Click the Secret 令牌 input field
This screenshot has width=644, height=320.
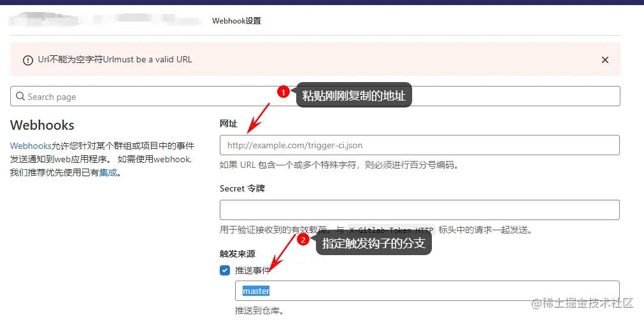[419, 210]
